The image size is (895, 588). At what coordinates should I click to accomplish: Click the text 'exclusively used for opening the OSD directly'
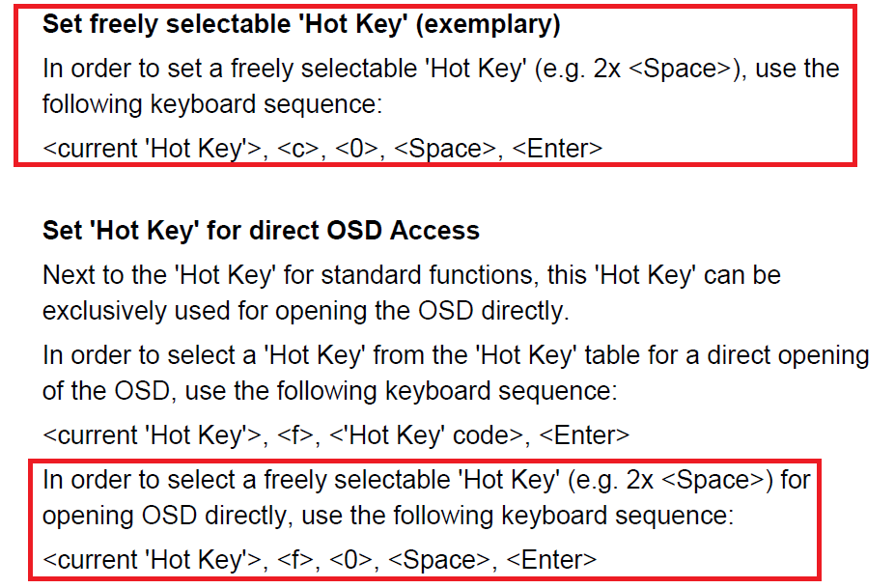(x=305, y=312)
